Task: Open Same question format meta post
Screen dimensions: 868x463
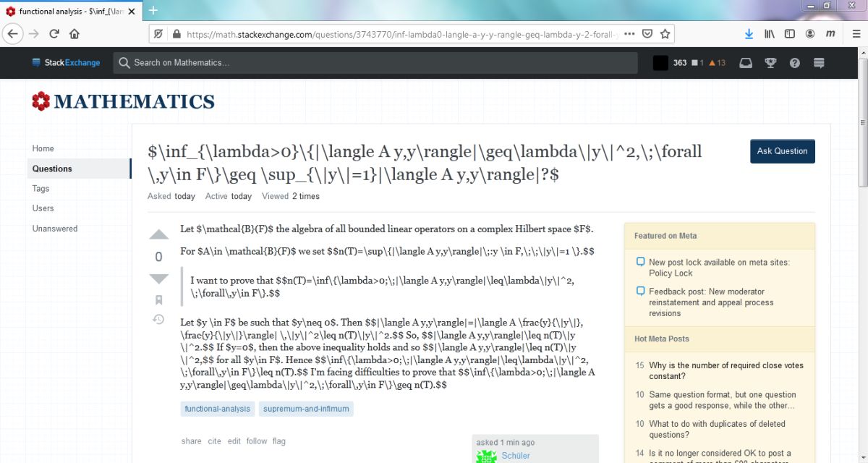Action: 723,400
